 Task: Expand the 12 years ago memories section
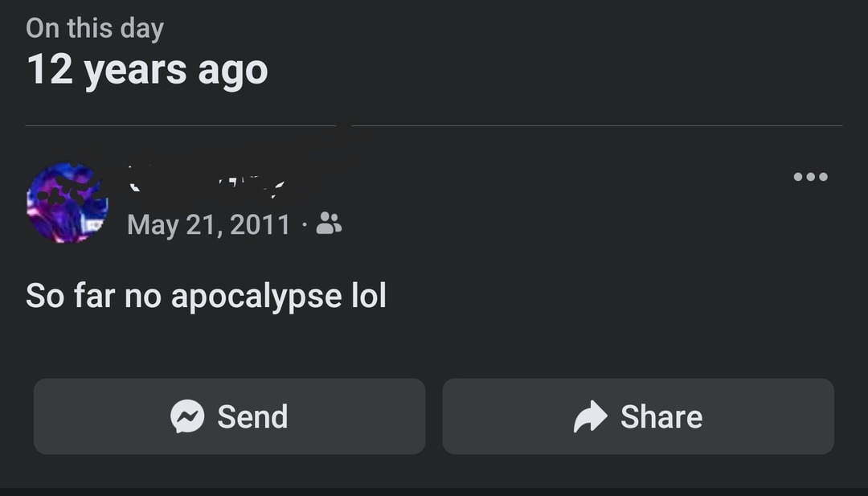(148, 70)
